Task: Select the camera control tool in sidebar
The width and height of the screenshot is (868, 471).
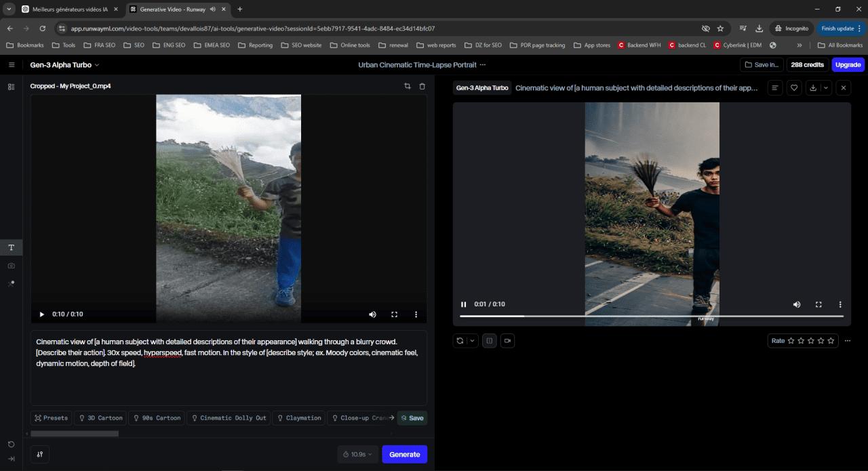Action: tap(12, 266)
